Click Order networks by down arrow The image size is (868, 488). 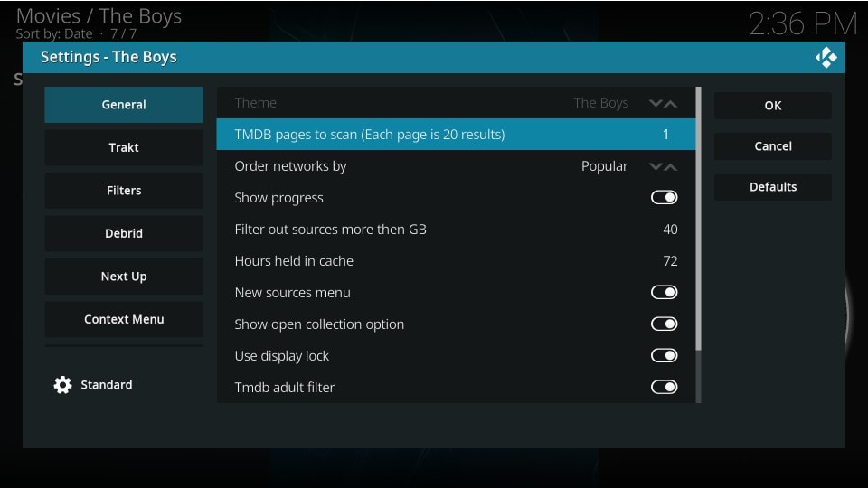point(656,166)
